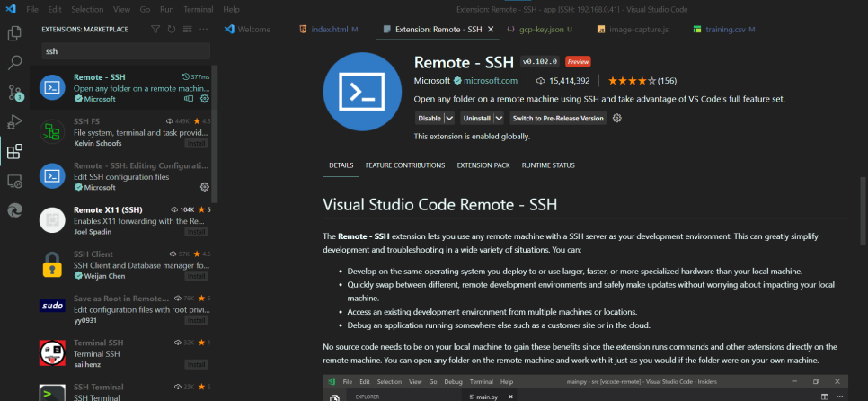Click Switch to Pre-Release Version button
Screen dimensions: 868x401
tap(558, 118)
